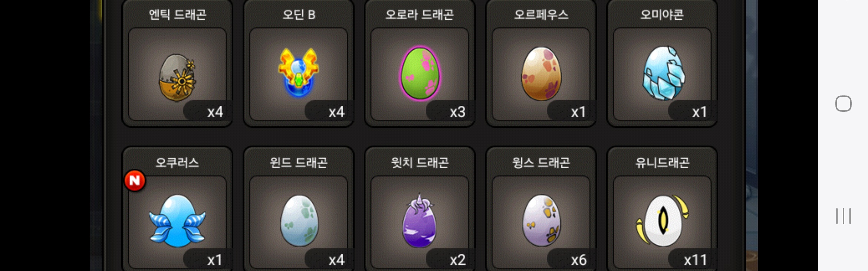Select the 오르페우스 spotted egg
Viewport: 868px width, 271px height.
coord(541,74)
